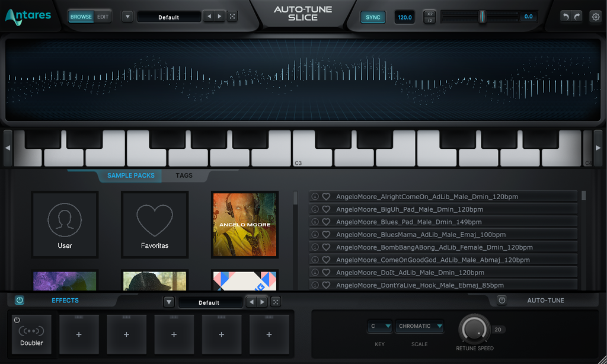Open the top preset dropdown arrow
This screenshot has width=607, height=364.
click(x=127, y=17)
